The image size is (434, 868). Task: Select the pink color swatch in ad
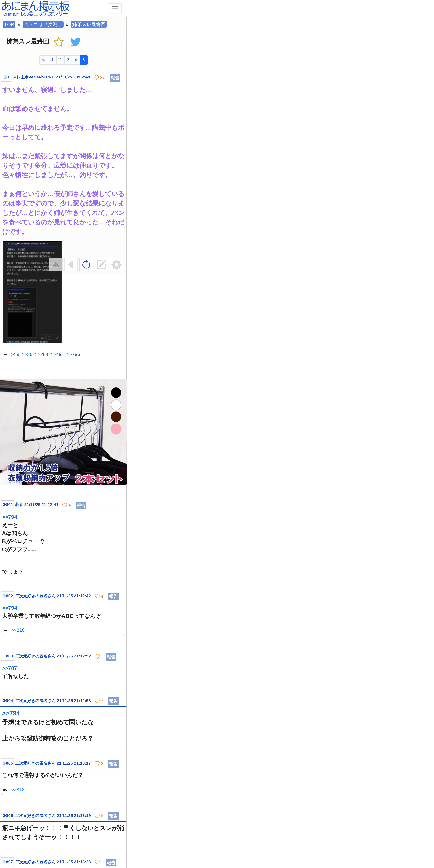point(116,429)
